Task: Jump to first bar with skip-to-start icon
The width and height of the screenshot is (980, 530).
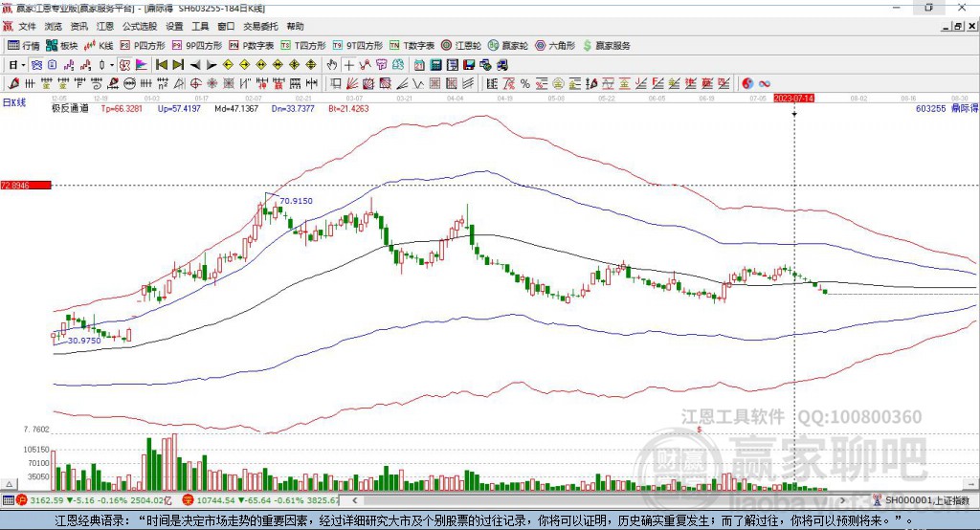Action: (161, 65)
